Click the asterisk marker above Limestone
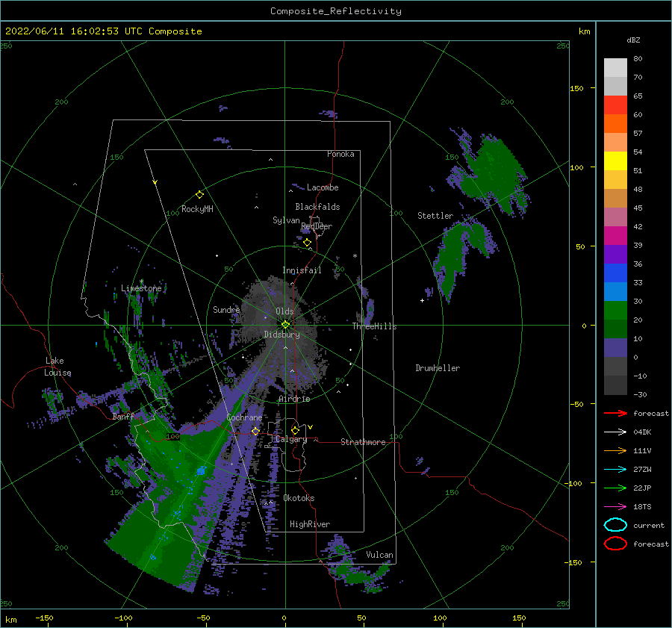The width and height of the screenshot is (672, 628). click(141, 282)
